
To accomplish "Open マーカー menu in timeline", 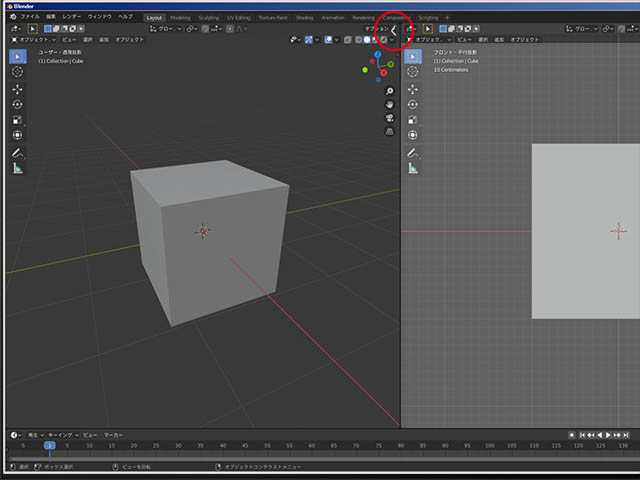I will pos(113,435).
